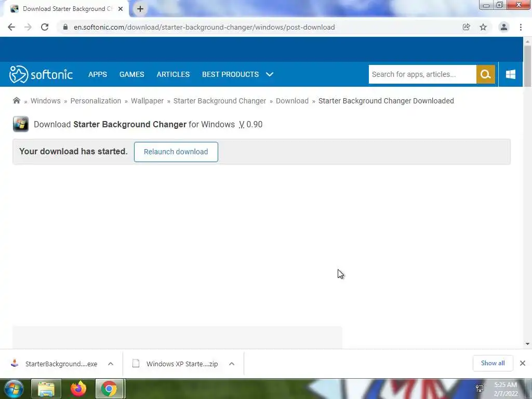Expand the BEST PRODUCTS dropdown
The image size is (532, 399).
click(x=238, y=74)
